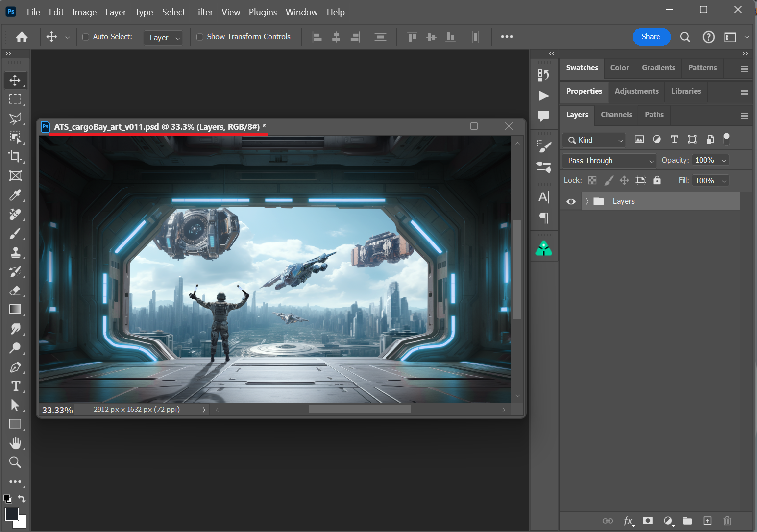Screen dimensions: 757x532
Task: Select the Eyedropper tool
Action: tap(15, 195)
